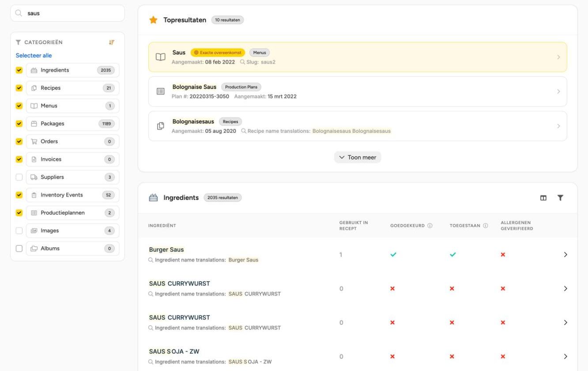Click the info icon next to Goedgekeurd
Viewport: 588px width, 371px height.
(430, 226)
